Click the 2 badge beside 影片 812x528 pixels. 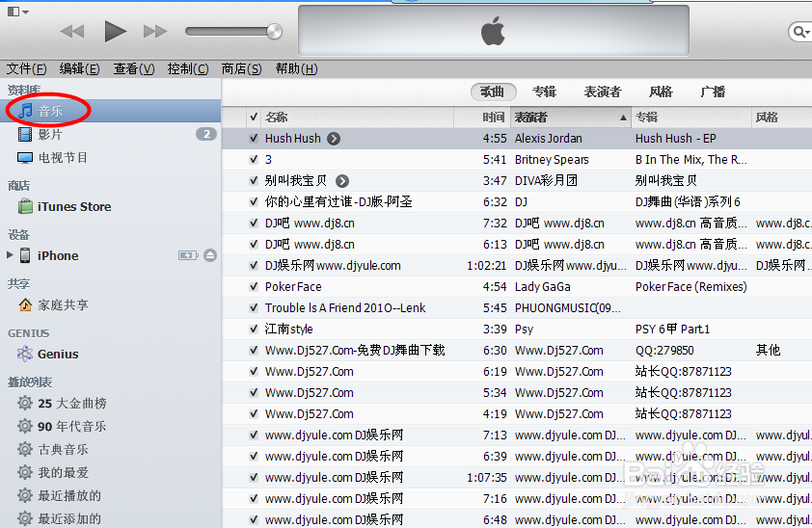pyautogui.click(x=206, y=135)
